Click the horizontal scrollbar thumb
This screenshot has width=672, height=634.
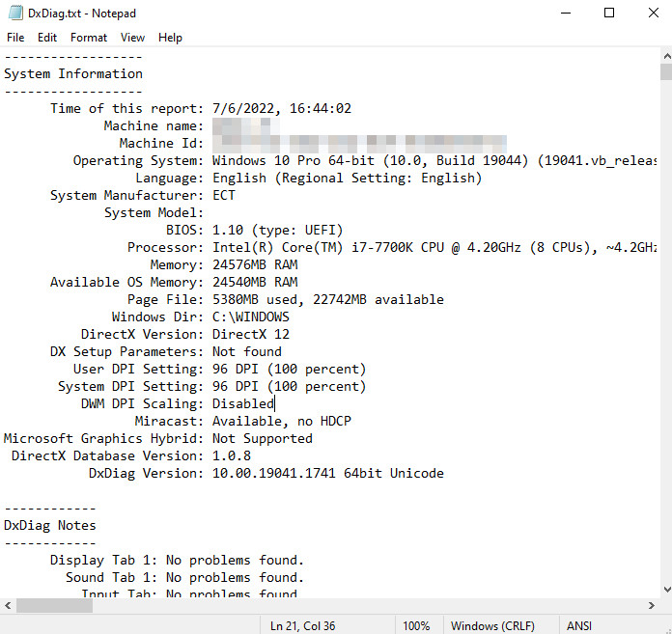click(x=54, y=605)
